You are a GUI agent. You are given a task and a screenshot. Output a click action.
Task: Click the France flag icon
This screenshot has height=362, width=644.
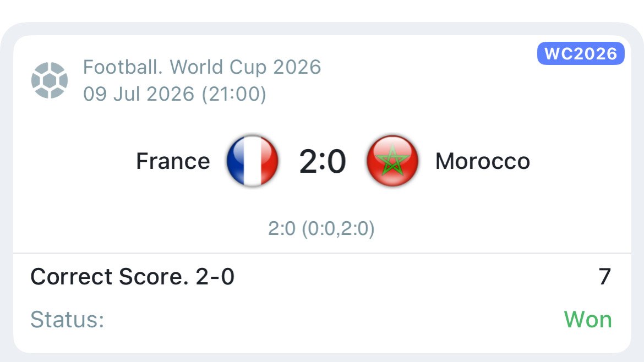tap(252, 161)
